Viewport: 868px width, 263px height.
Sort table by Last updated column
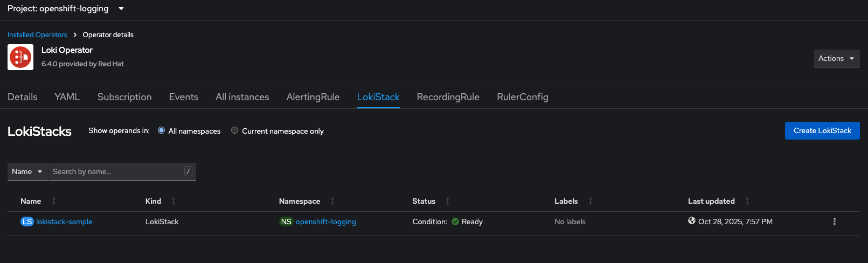711,201
